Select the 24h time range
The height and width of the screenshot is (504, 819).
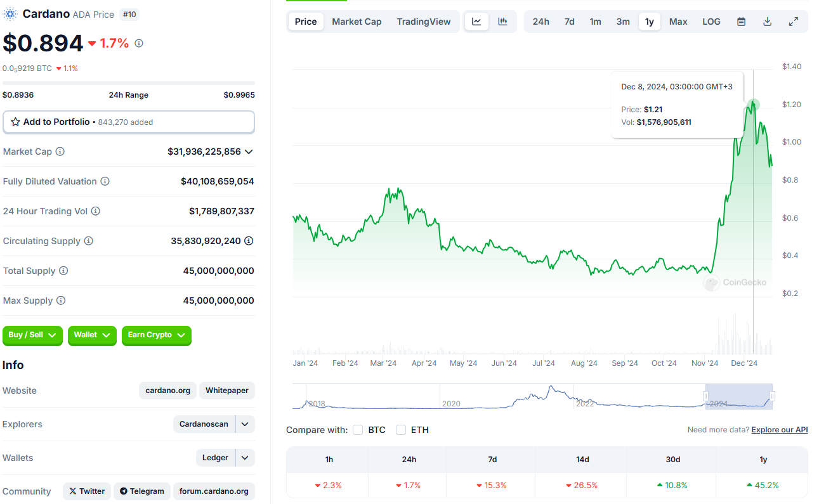click(541, 22)
